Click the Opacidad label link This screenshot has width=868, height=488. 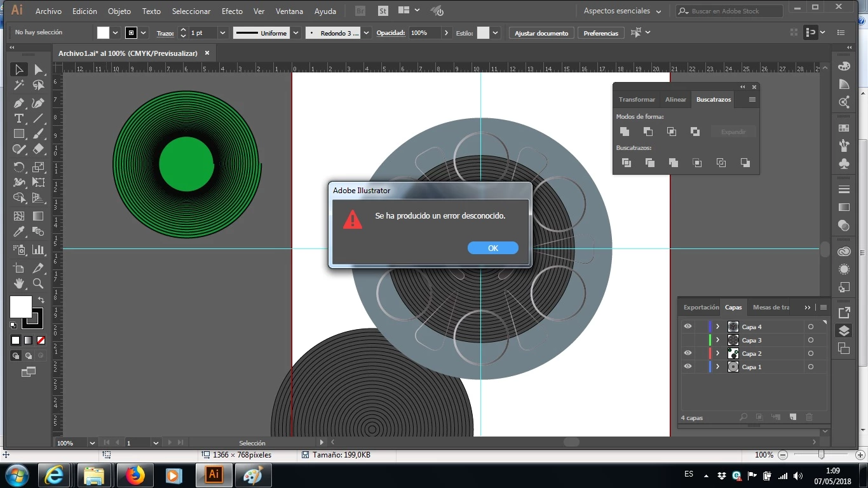391,33
